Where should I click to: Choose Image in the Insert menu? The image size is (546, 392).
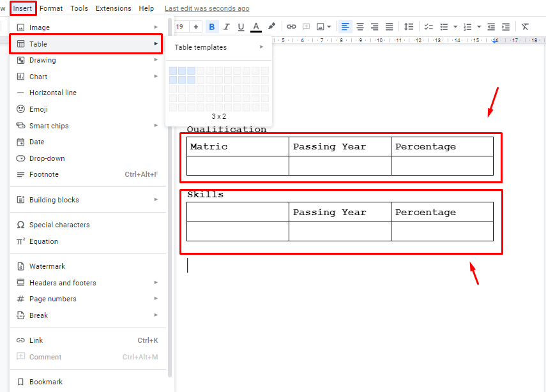coord(87,27)
